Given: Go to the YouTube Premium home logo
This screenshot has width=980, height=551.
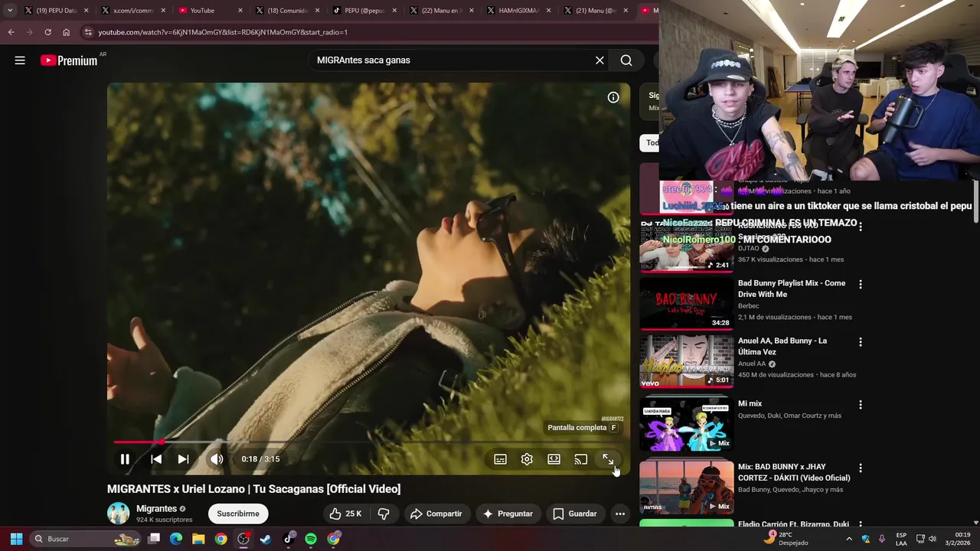Looking at the screenshot, I should 69,60.
